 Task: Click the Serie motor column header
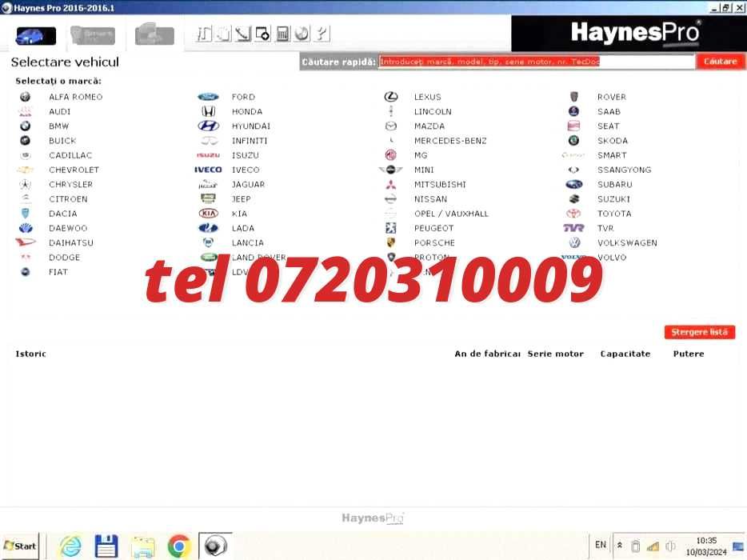556,354
